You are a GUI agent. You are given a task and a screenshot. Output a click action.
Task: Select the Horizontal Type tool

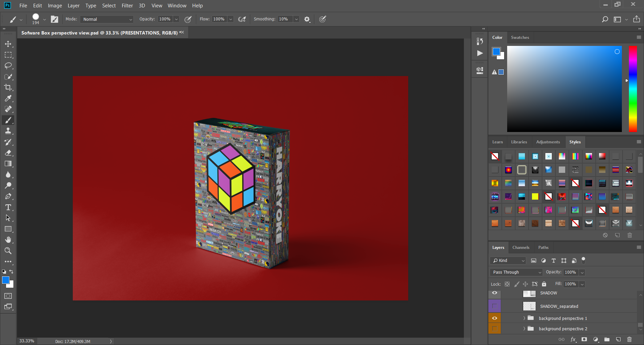pyautogui.click(x=8, y=207)
